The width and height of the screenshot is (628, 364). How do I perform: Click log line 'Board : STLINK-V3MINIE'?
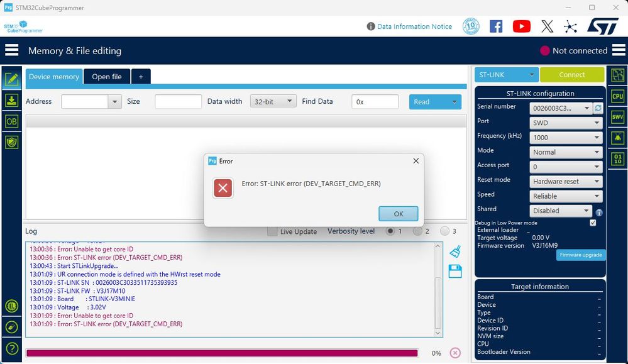coord(82,299)
